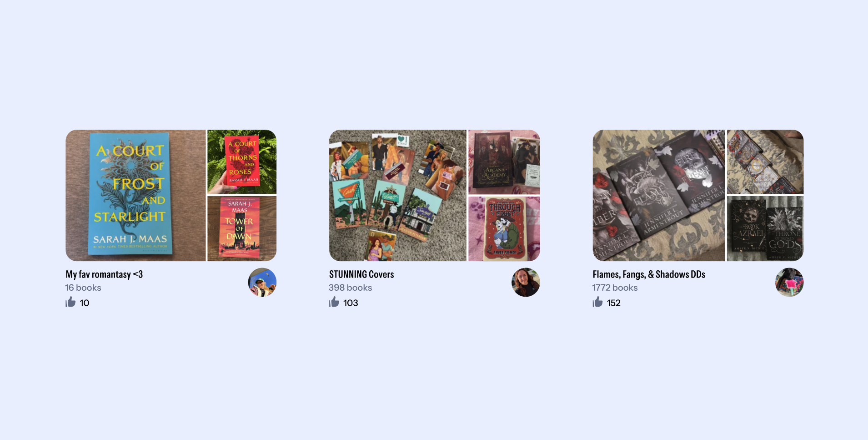Open the My fav romantasy <3 title
This screenshot has height=440, width=868.
click(104, 274)
